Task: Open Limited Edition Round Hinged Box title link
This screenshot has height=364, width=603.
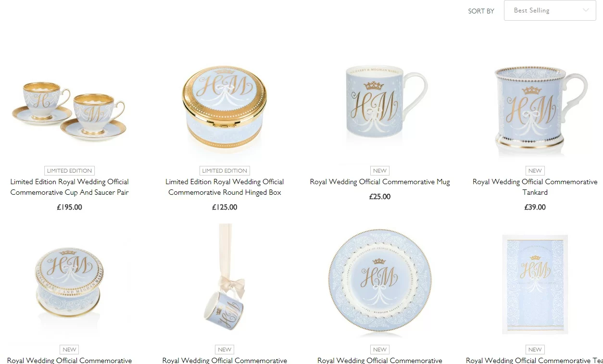Action: [225, 187]
